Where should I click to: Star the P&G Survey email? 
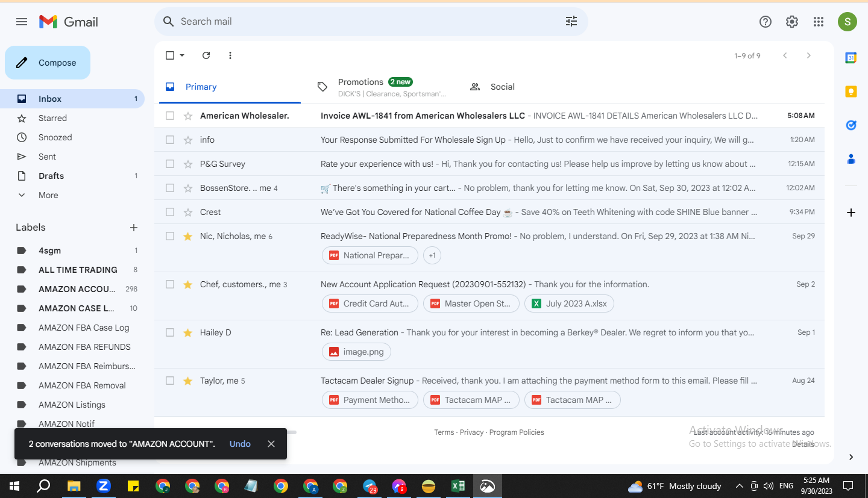(x=188, y=164)
